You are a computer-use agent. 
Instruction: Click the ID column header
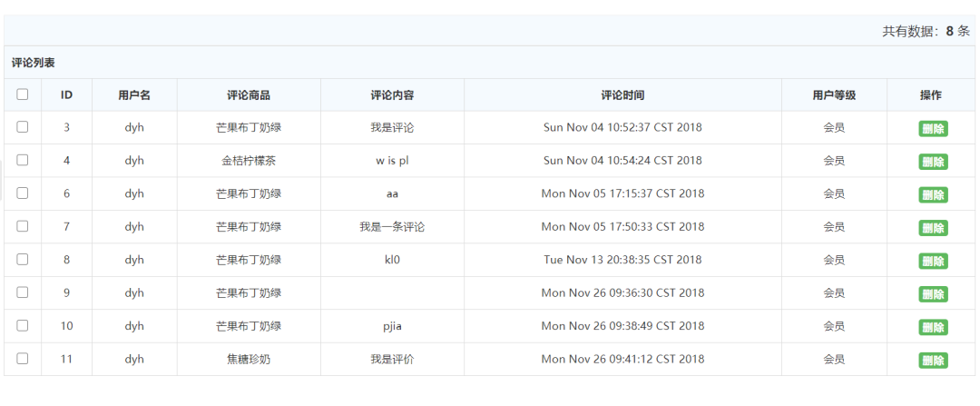(x=67, y=95)
